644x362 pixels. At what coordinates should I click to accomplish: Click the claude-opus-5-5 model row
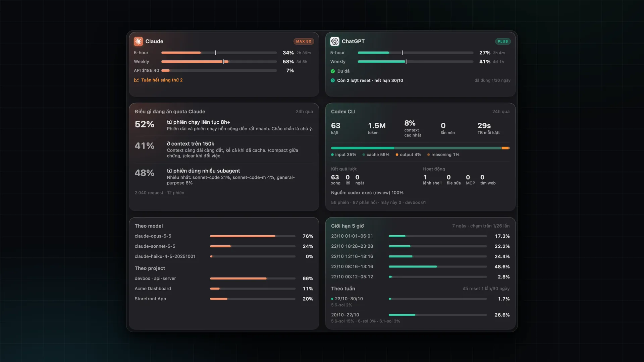pos(224,236)
